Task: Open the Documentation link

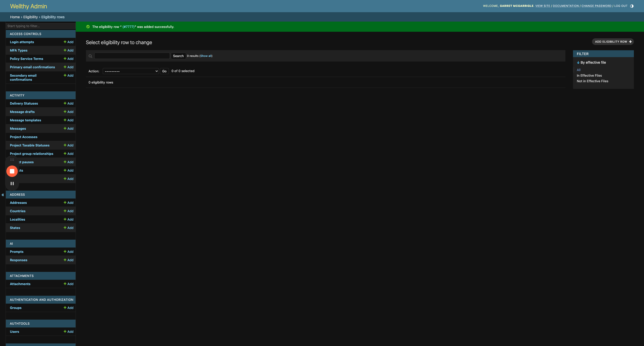Action: tap(566, 6)
